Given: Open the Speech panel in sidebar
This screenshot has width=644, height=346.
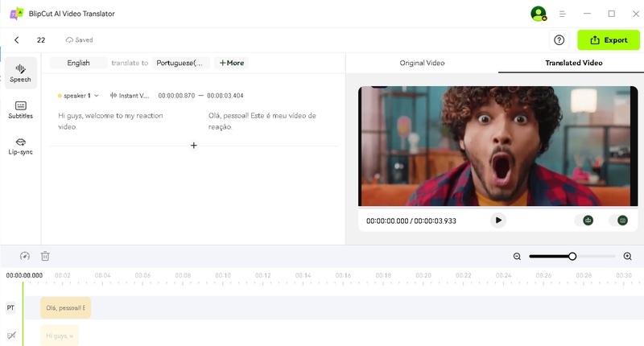Looking at the screenshot, I should (x=20, y=72).
